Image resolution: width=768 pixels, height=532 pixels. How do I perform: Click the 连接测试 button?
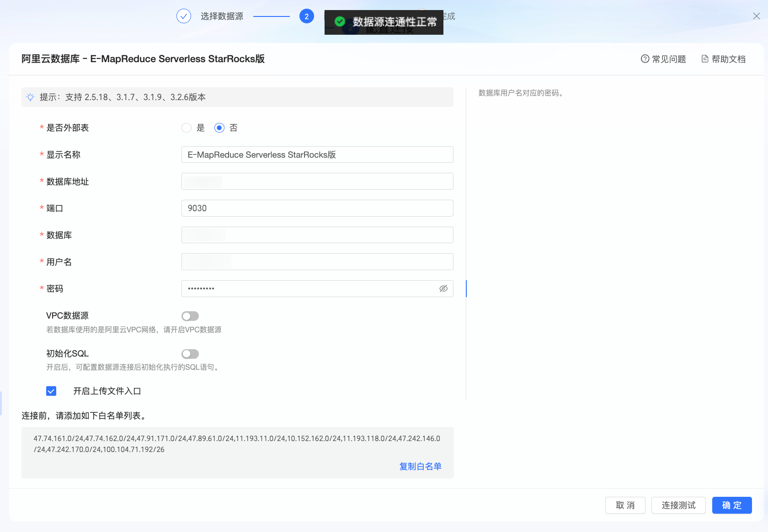[x=678, y=505]
